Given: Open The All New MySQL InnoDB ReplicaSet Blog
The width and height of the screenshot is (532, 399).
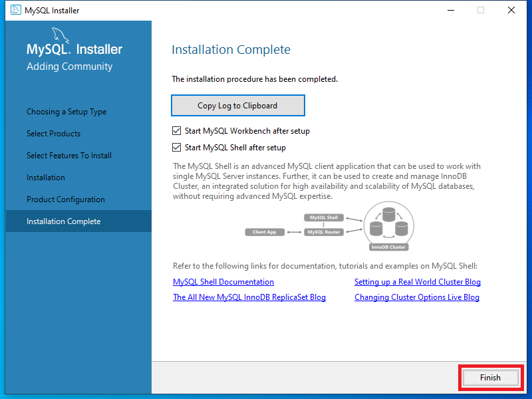Looking at the screenshot, I should pos(249,297).
